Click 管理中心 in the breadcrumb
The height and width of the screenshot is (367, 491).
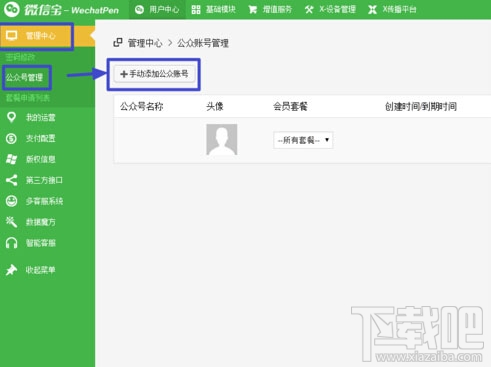(145, 43)
